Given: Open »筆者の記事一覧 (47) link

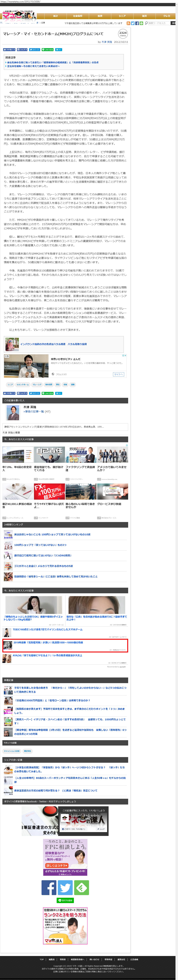Looking at the screenshot, I should [x=37, y=412].
